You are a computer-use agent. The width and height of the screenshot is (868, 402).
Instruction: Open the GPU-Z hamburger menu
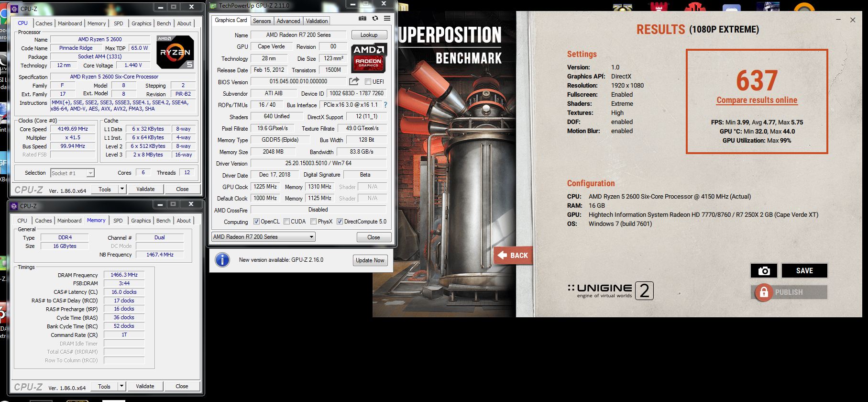click(x=387, y=18)
